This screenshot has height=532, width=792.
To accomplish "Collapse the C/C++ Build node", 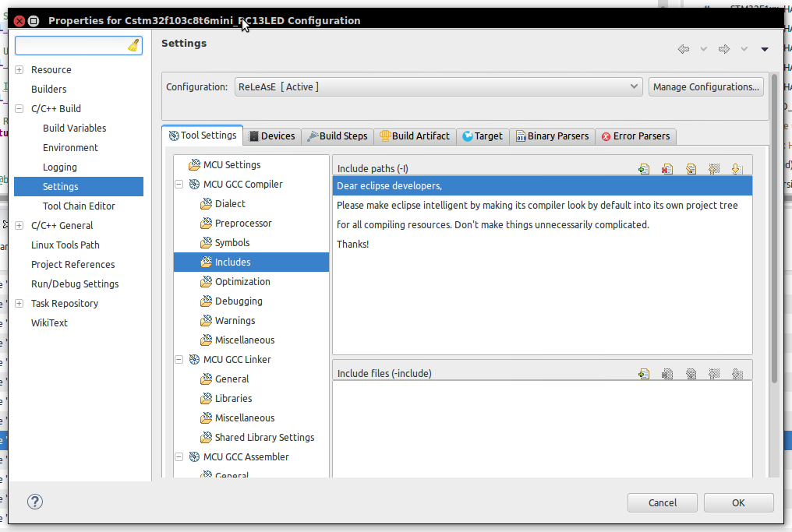I will pyautogui.click(x=19, y=108).
